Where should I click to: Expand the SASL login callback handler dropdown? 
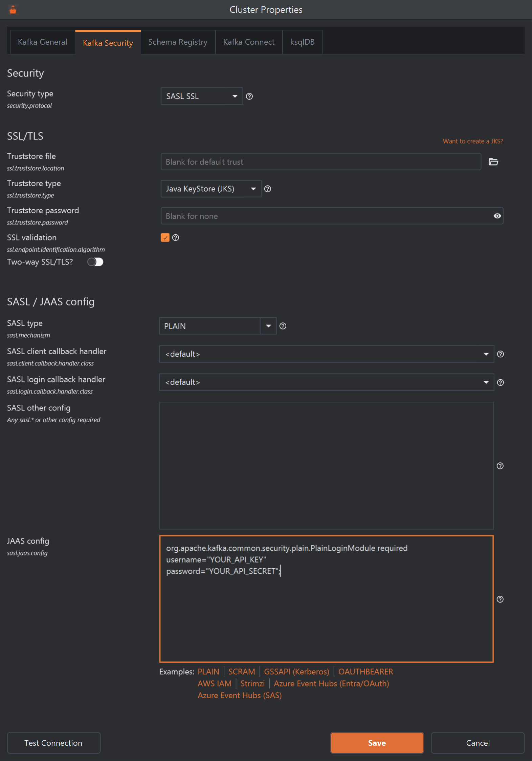327,382
